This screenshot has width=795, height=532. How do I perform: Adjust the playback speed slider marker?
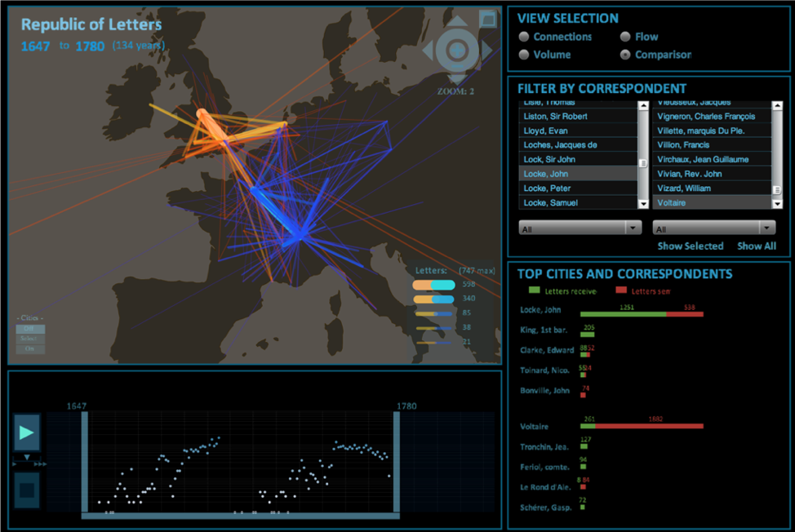coord(27,458)
